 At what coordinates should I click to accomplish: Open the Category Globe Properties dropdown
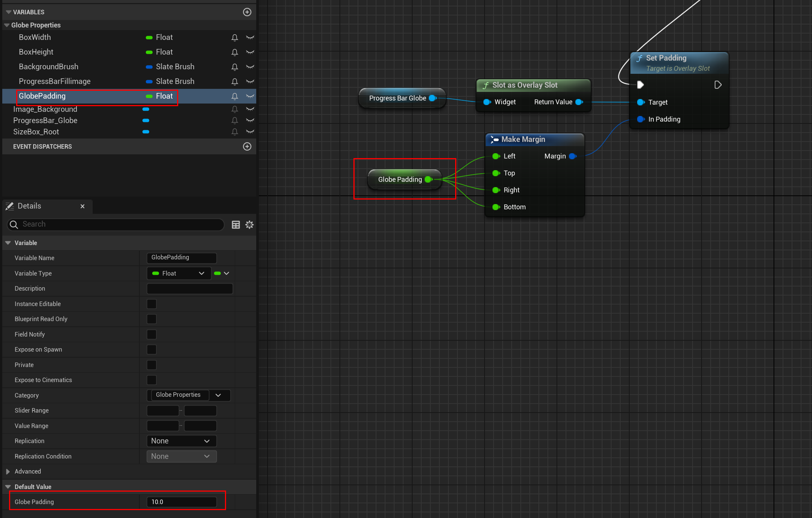(218, 395)
